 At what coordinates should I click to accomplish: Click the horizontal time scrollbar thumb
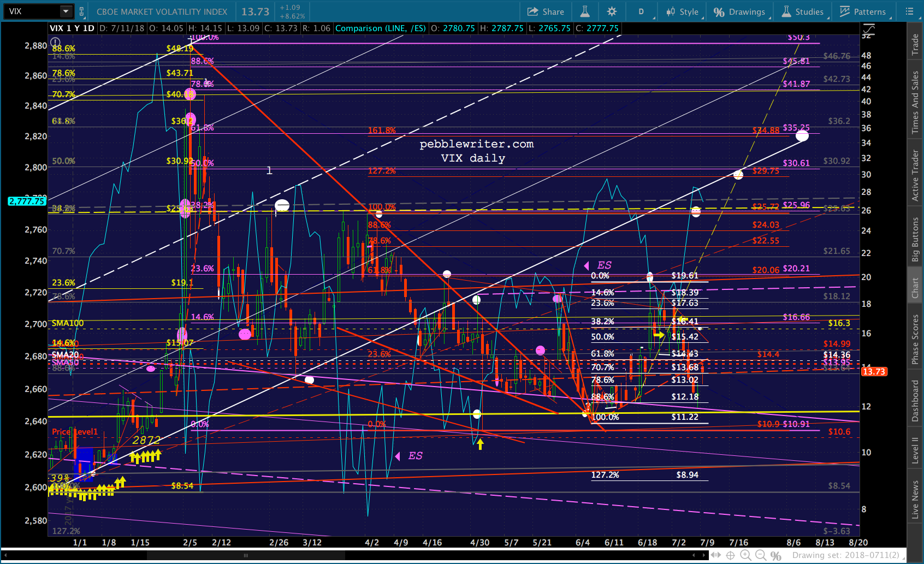[246, 555]
